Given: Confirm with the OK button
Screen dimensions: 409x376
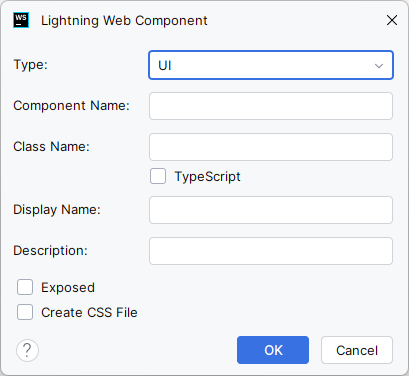Looking at the screenshot, I should tap(273, 350).
